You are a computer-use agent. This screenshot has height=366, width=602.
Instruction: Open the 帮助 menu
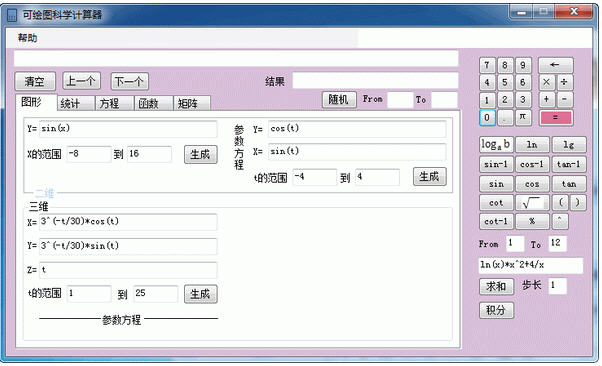pyautogui.click(x=28, y=38)
